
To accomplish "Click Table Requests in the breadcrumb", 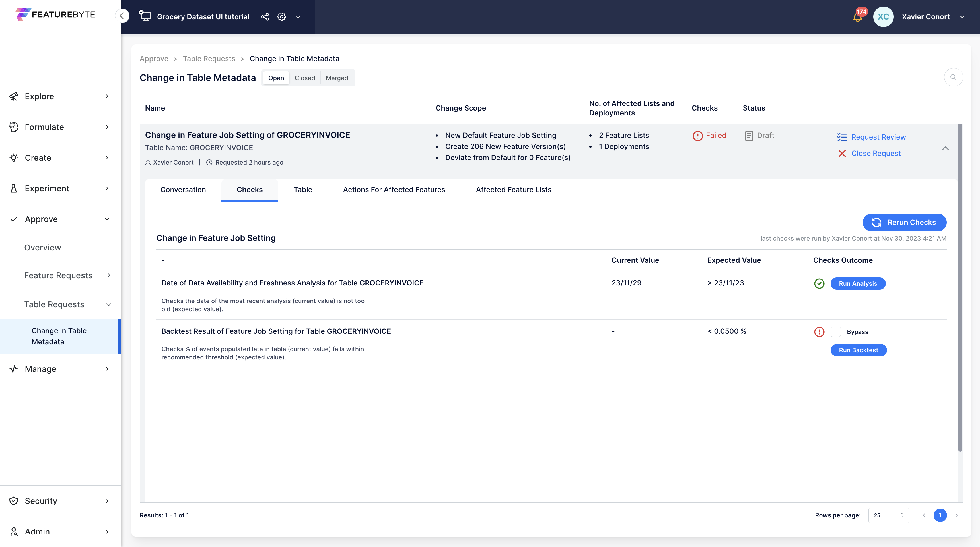I will point(209,59).
